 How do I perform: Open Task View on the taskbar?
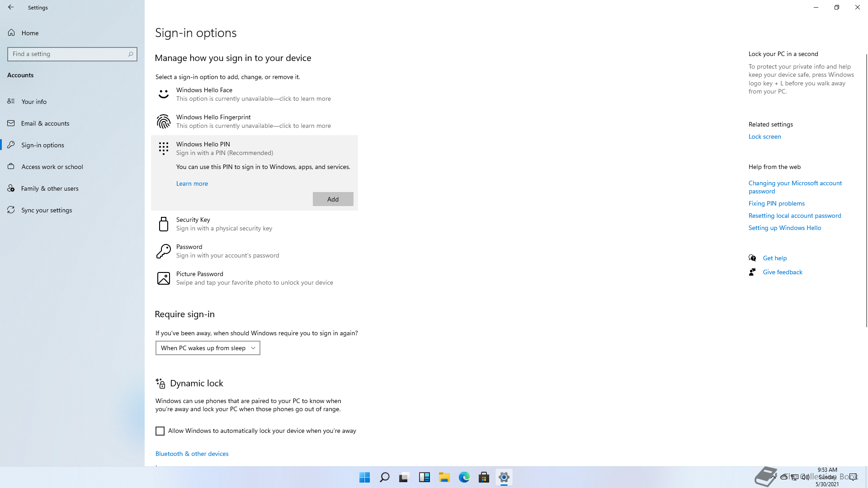[x=404, y=477]
